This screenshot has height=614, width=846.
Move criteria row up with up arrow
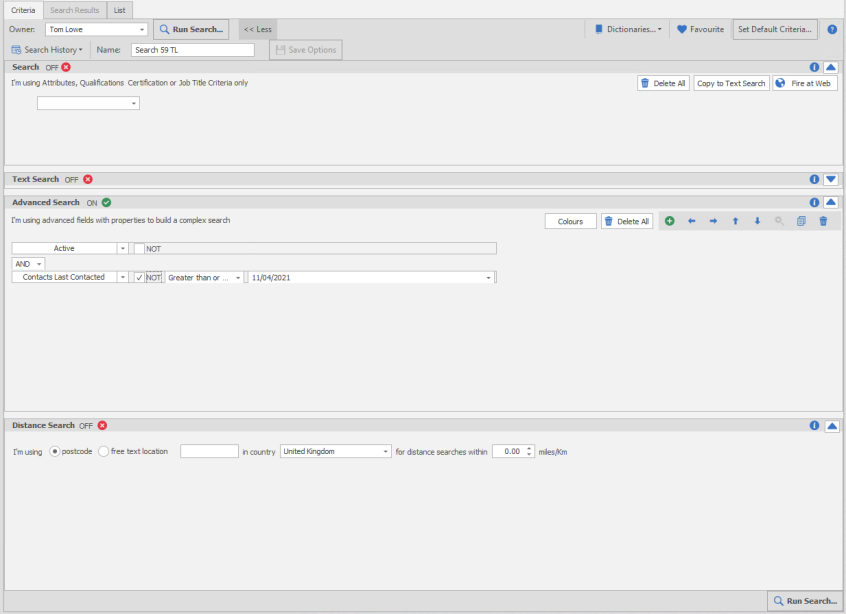point(735,221)
